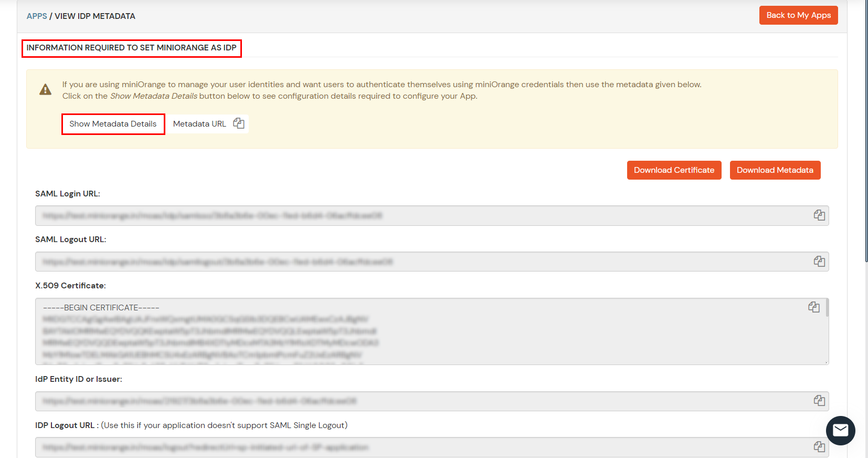Copy the IDP Logout URL value
Viewport: 868px width, 458px height.
[x=819, y=447]
